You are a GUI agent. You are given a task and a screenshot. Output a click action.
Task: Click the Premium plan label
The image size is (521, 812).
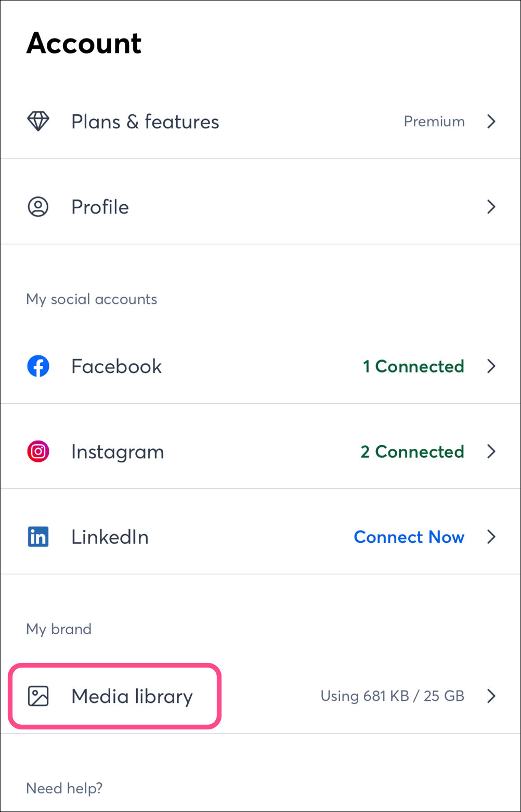[x=434, y=122]
